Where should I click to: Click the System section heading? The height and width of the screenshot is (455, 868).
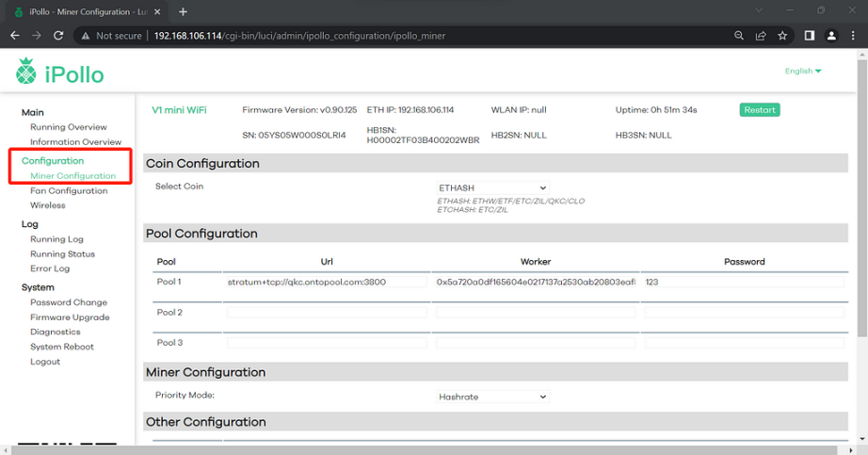(38, 287)
